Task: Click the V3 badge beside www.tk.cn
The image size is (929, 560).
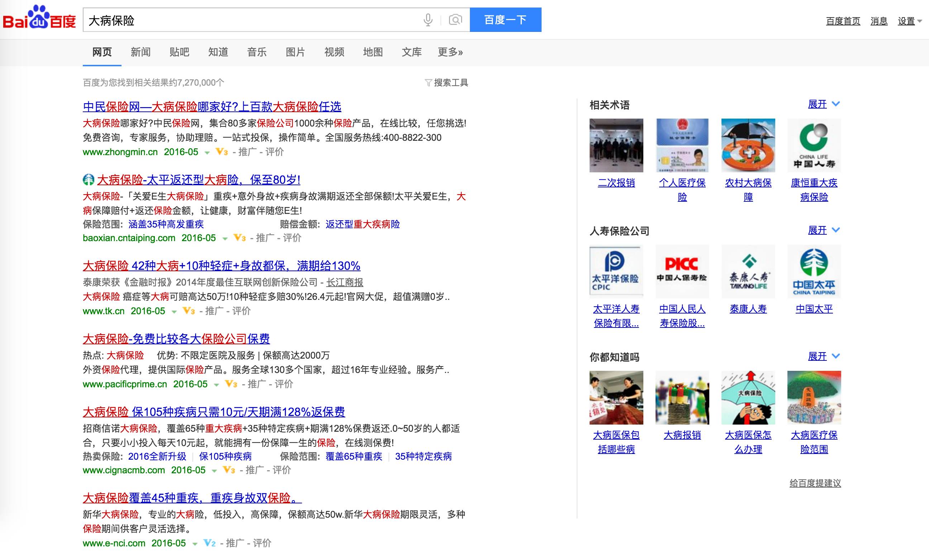Action: click(189, 311)
